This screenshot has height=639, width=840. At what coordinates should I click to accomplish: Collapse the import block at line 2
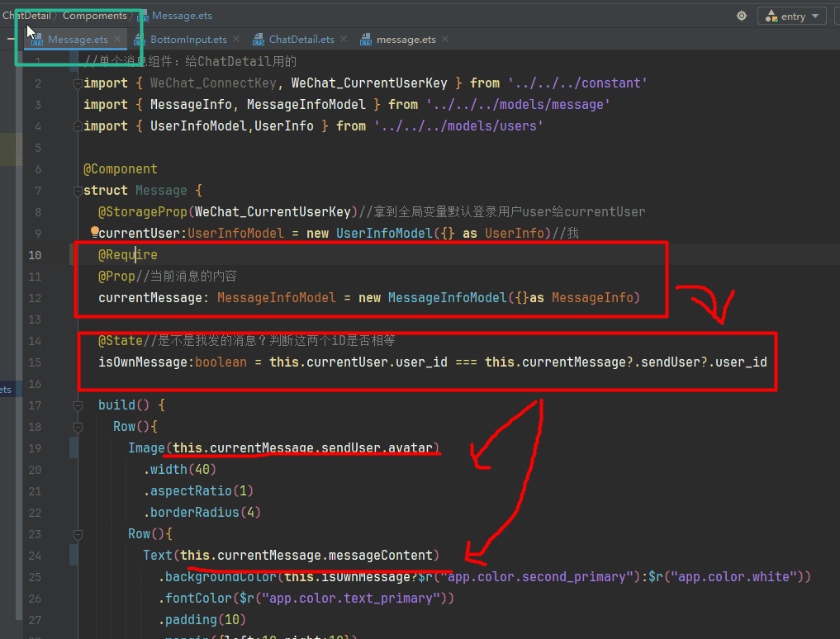point(78,83)
